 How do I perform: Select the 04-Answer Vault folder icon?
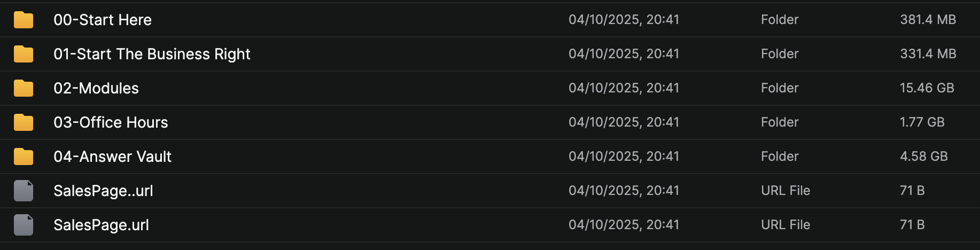(x=24, y=157)
